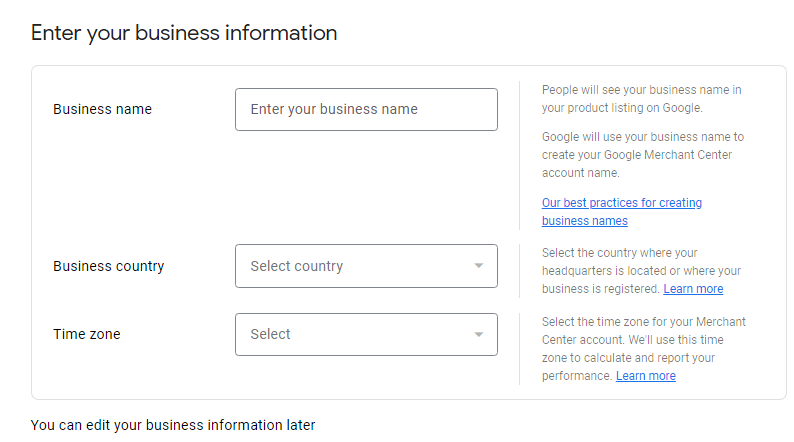
Task: Click the "Business name" field label
Action: (102, 109)
